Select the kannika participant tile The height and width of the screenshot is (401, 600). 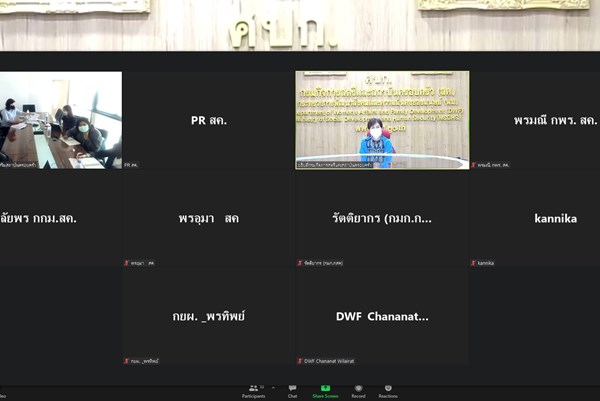(x=535, y=218)
